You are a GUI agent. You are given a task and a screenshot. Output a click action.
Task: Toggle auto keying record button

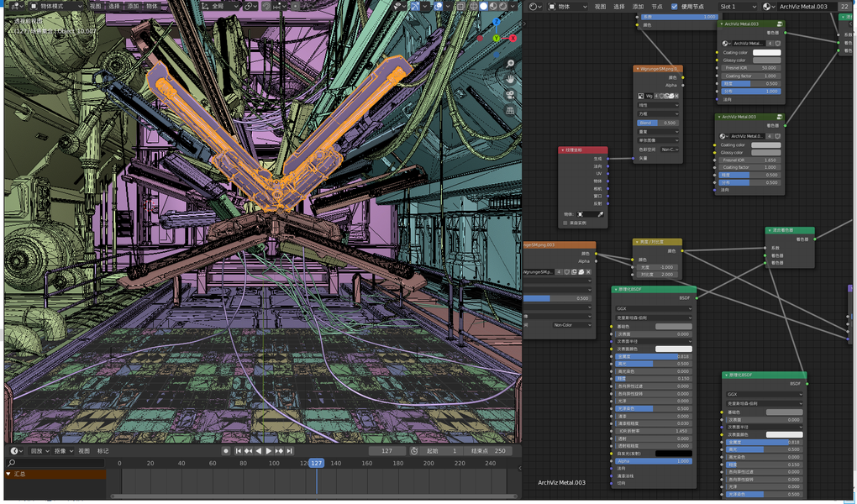click(x=226, y=451)
